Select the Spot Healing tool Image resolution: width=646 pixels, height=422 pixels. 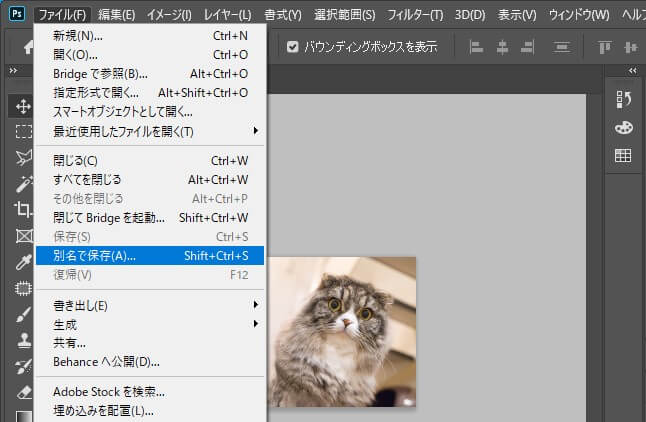click(23, 288)
